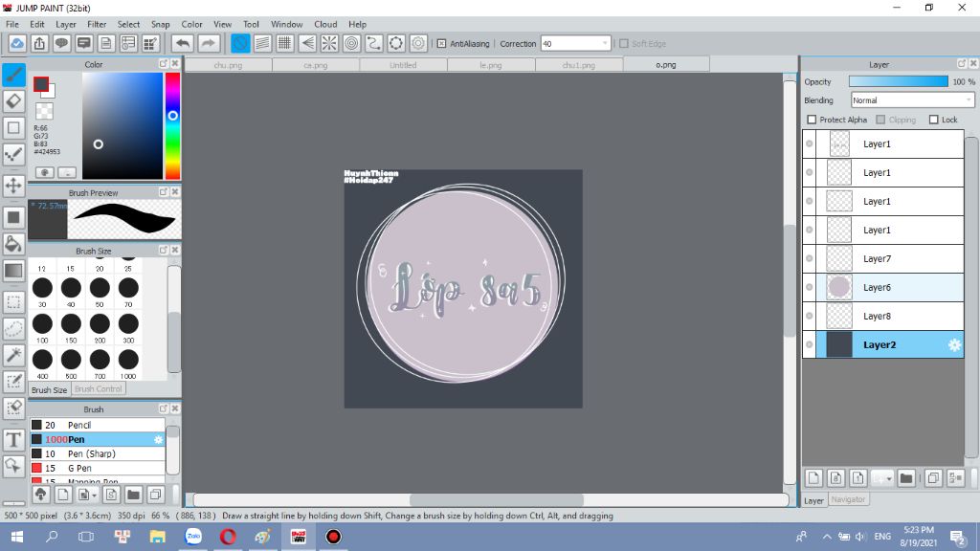Click the export upload icon

pos(39,43)
